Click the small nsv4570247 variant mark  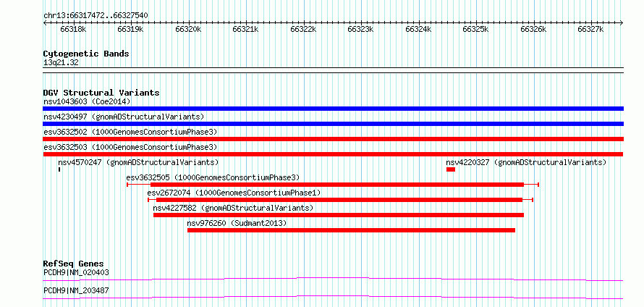pos(59,169)
